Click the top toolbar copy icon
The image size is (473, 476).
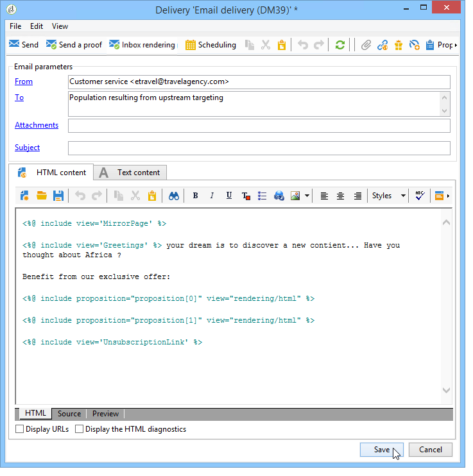[x=250, y=45]
